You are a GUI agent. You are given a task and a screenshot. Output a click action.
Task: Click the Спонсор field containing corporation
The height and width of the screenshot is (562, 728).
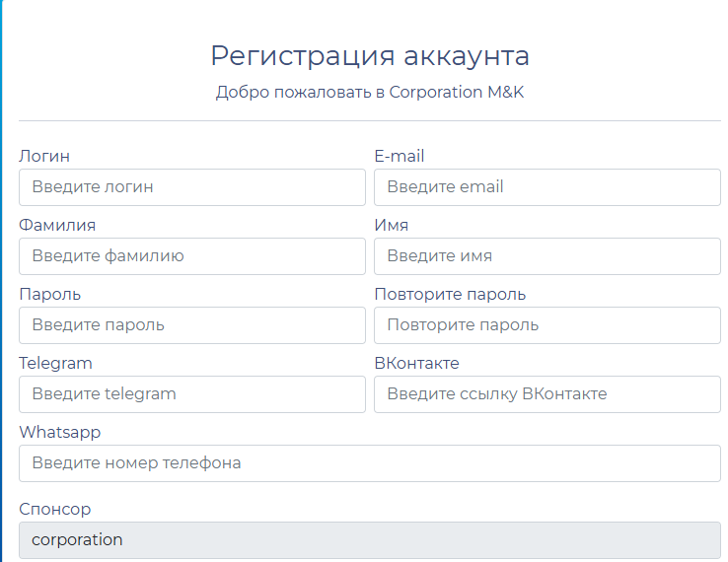coord(369,539)
